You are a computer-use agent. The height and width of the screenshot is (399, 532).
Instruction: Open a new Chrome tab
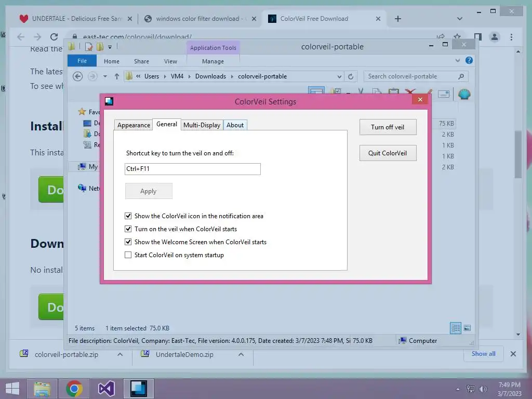pyautogui.click(x=398, y=19)
